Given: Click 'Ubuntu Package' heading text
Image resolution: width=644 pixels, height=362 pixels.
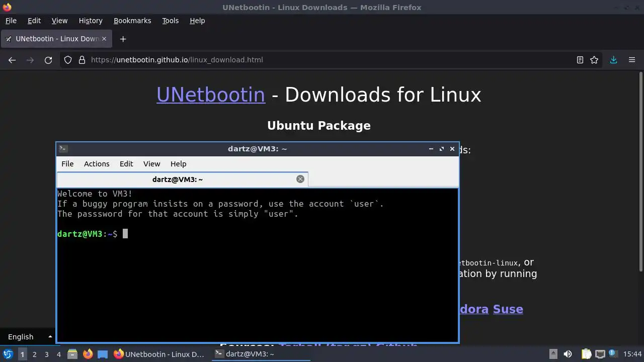Looking at the screenshot, I should point(319,126).
